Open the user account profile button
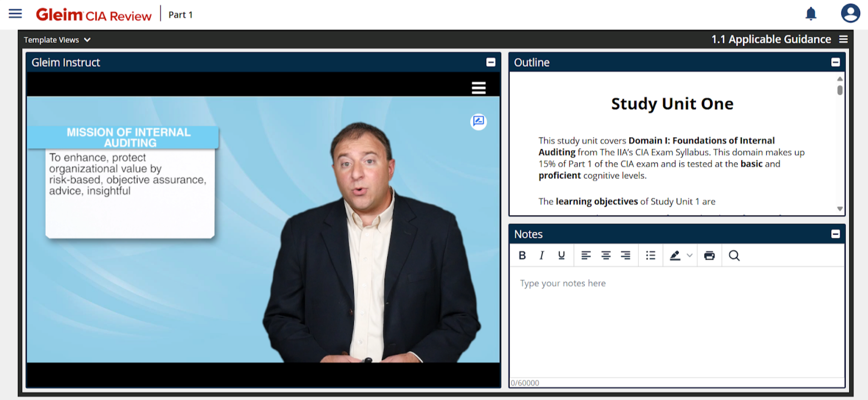The height and width of the screenshot is (400, 868). 850,13
